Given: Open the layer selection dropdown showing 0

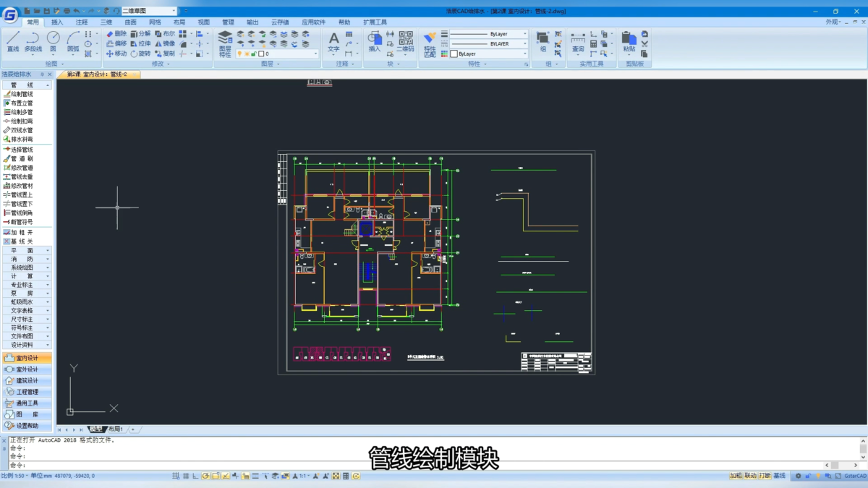Looking at the screenshot, I should pyautogui.click(x=277, y=54).
